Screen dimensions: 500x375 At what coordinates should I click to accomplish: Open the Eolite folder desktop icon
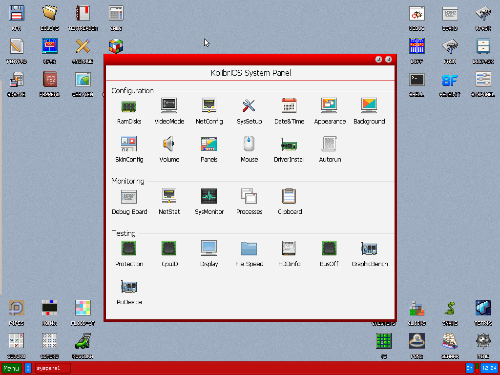pyautogui.click(x=50, y=13)
